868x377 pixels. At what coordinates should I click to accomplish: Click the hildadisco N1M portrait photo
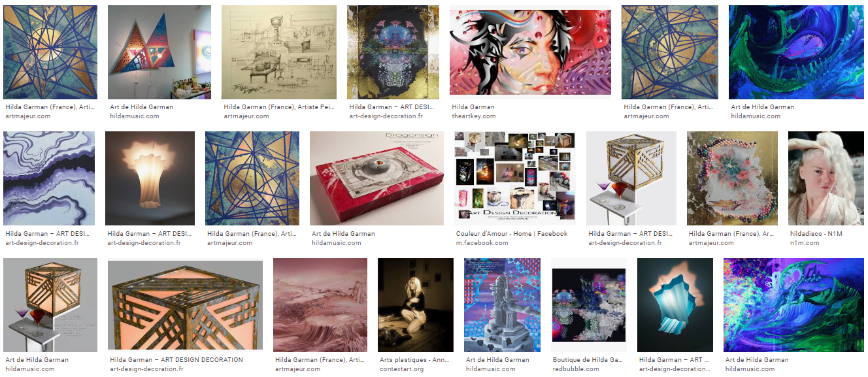826,178
